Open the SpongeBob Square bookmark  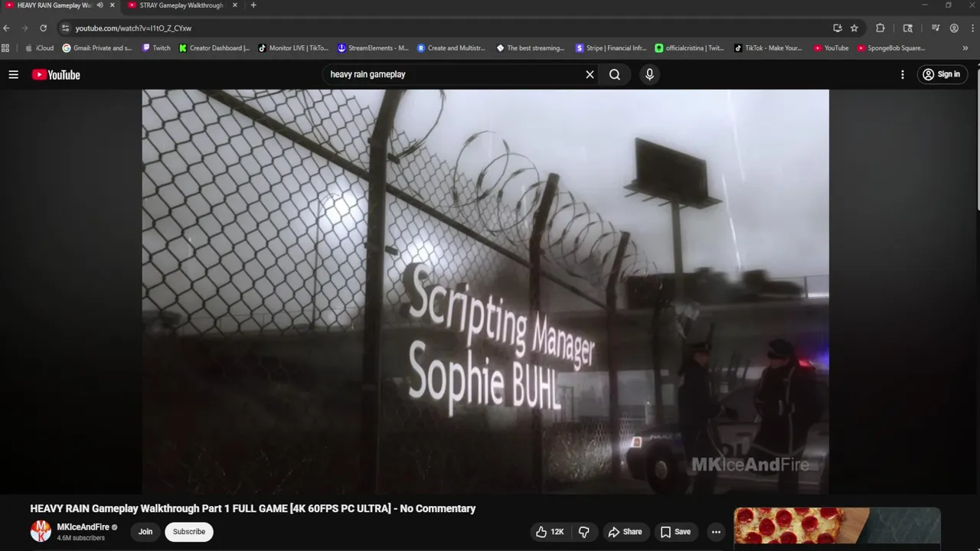[892, 48]
